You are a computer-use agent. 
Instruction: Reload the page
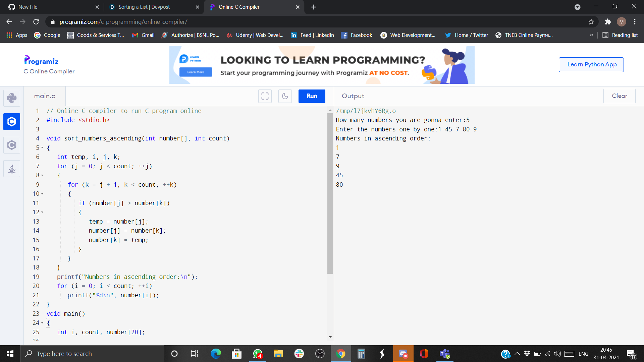tap(36, 22)
